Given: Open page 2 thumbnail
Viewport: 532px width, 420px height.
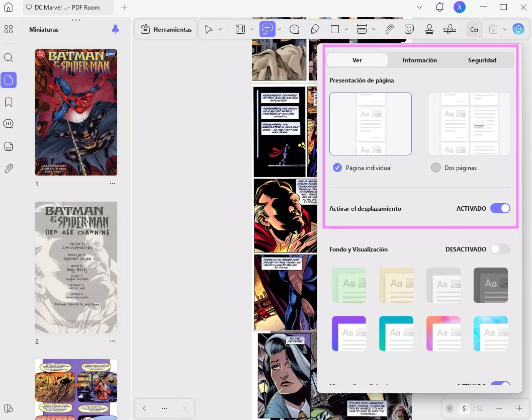Looking at the screenshot, I should point(76,267).
